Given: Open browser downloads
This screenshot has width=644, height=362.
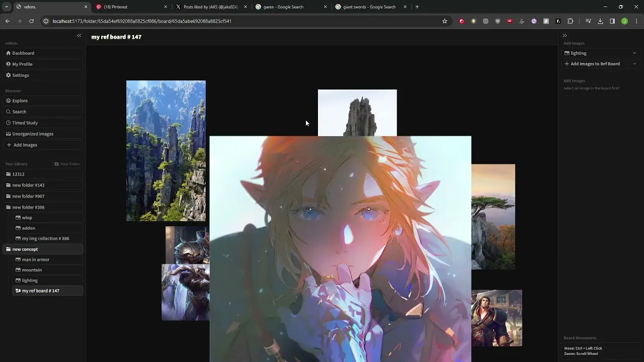Looking at the screenshot, I should pos(600,21).
